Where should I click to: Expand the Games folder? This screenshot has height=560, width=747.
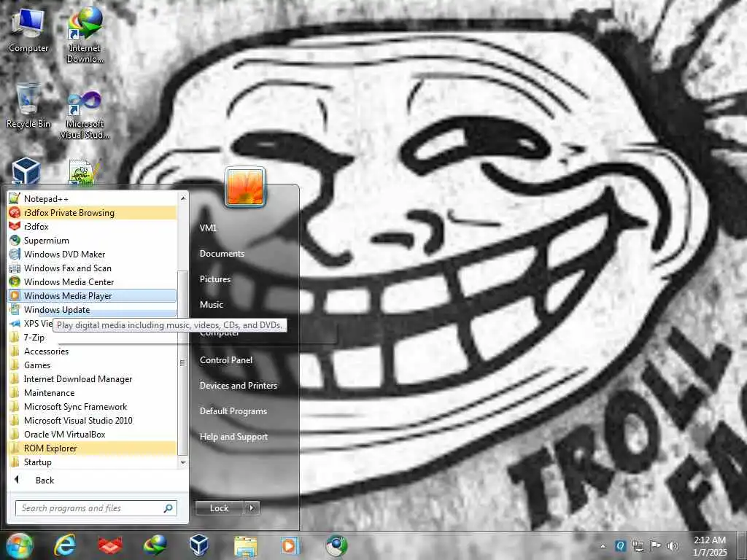coord(92,365)
